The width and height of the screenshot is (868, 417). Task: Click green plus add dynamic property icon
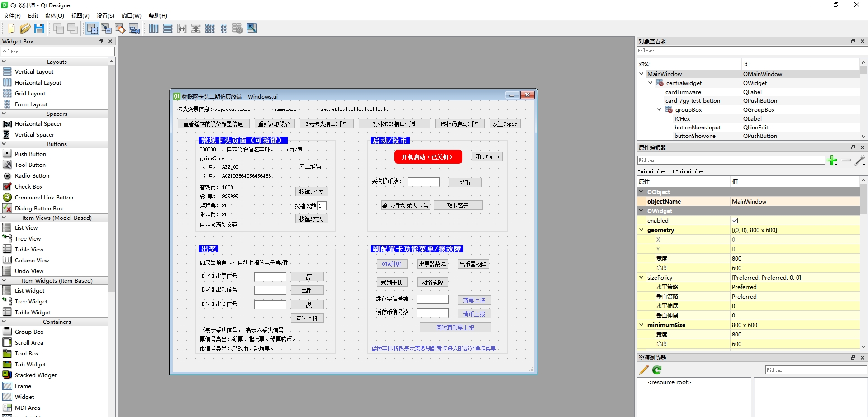pyautogui.click(x=832, y=160)
